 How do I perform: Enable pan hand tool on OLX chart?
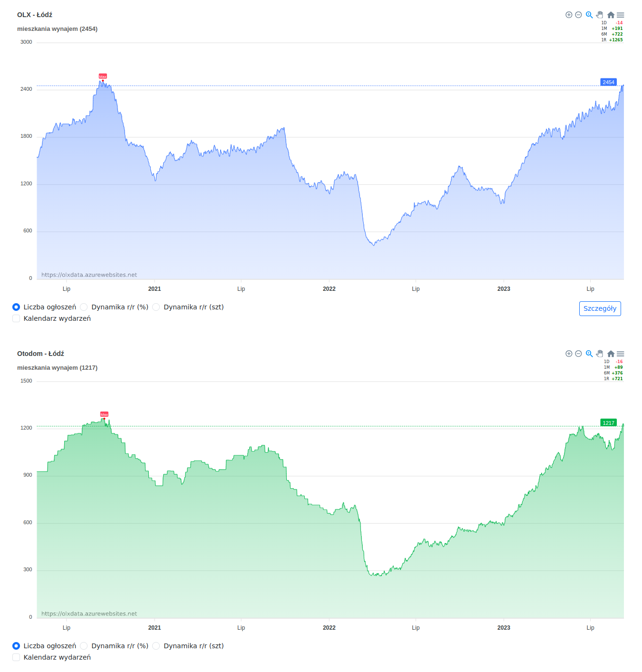(600, 15)
